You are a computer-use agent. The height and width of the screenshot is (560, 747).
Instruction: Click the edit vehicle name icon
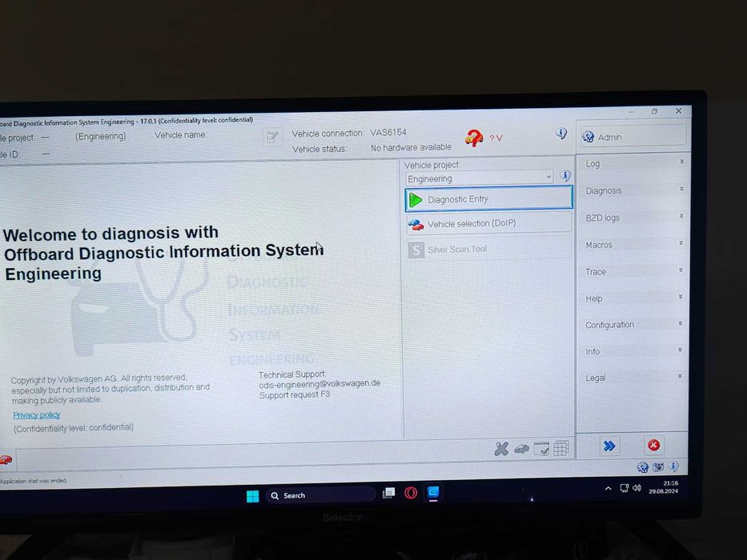[272, 138]
